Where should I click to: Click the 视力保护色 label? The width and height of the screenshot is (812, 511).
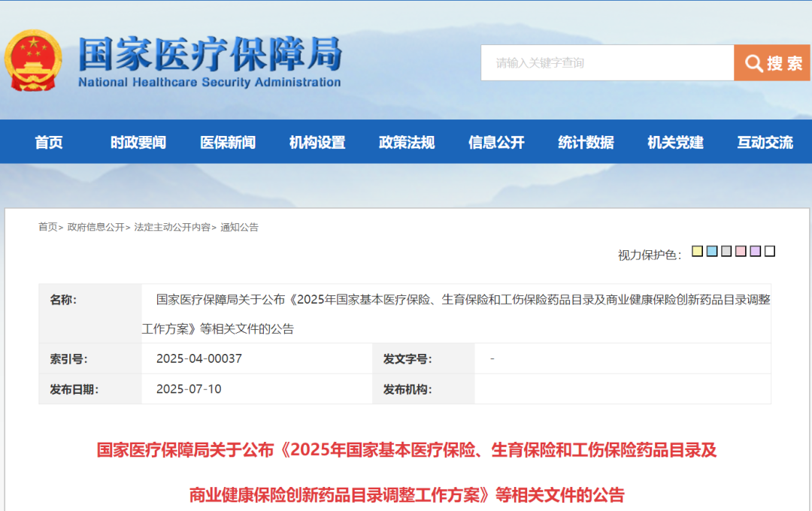(650, 255)
